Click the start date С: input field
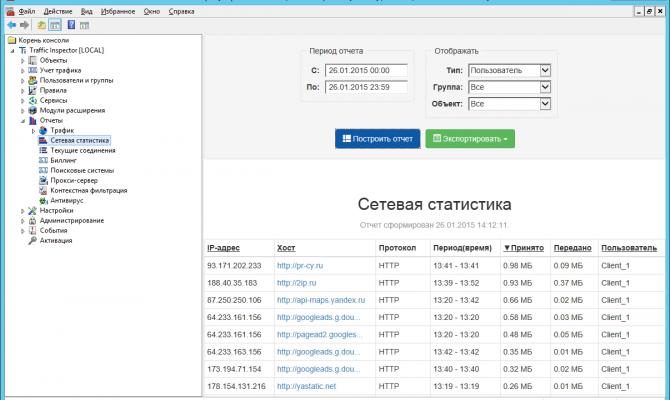The width and height of the screenshot is (670, 400). click(366, 70)
